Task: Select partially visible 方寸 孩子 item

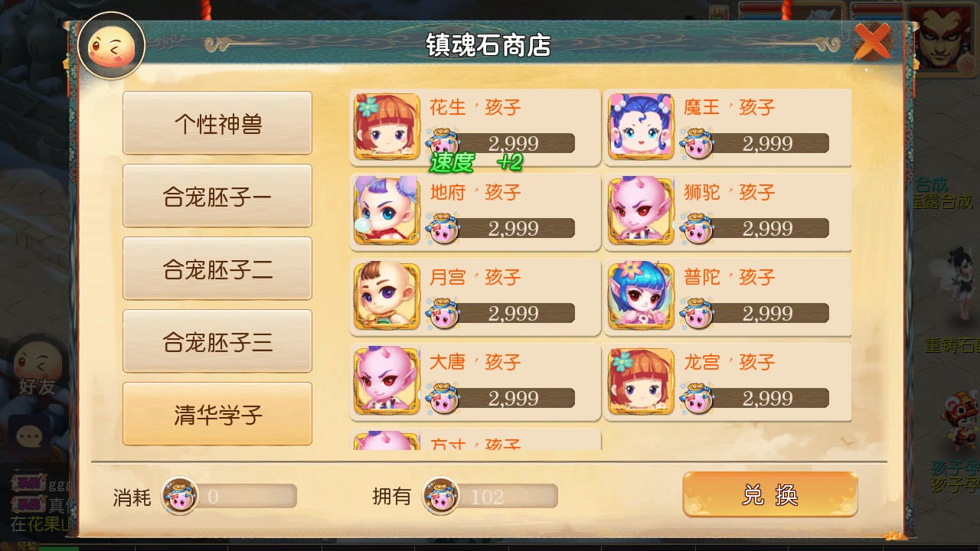Action: pos(475,440)
